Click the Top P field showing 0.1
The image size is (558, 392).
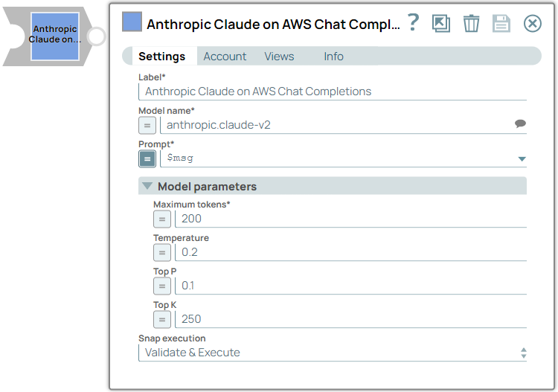(x=351, y=286)
